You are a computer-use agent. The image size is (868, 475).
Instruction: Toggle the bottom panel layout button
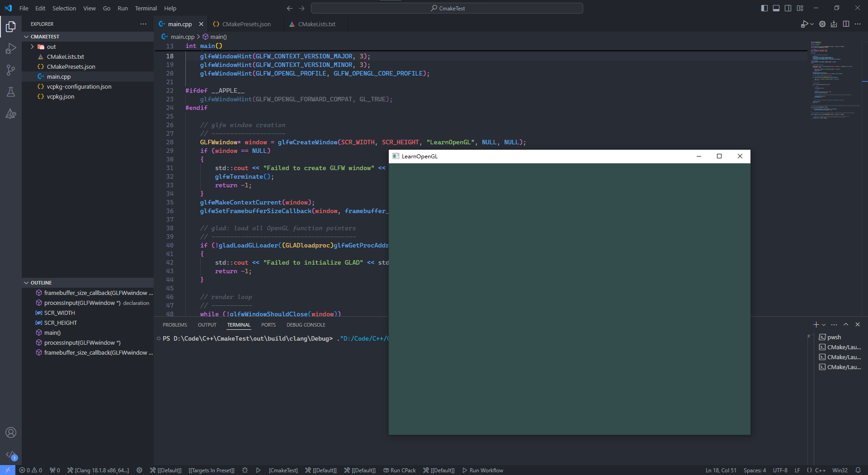(x=776, y=8)
